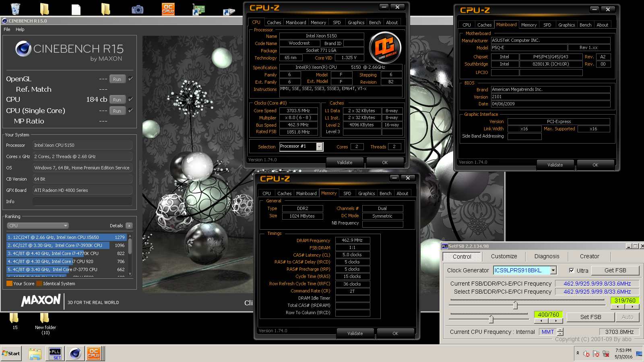Open Graphics tab in the CPU CPU-Z window
This screenshot has width=644, height=362.
click(x=356, y=23)
